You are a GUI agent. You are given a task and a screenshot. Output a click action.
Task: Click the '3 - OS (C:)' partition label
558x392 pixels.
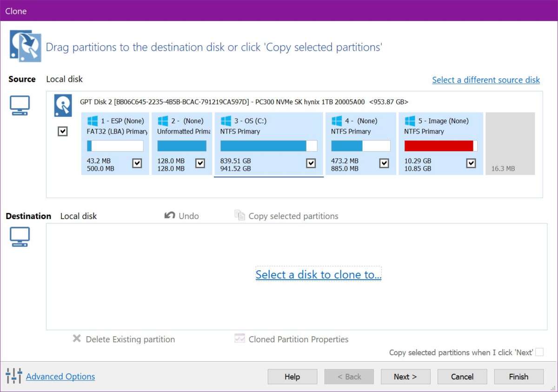point(251,121)
